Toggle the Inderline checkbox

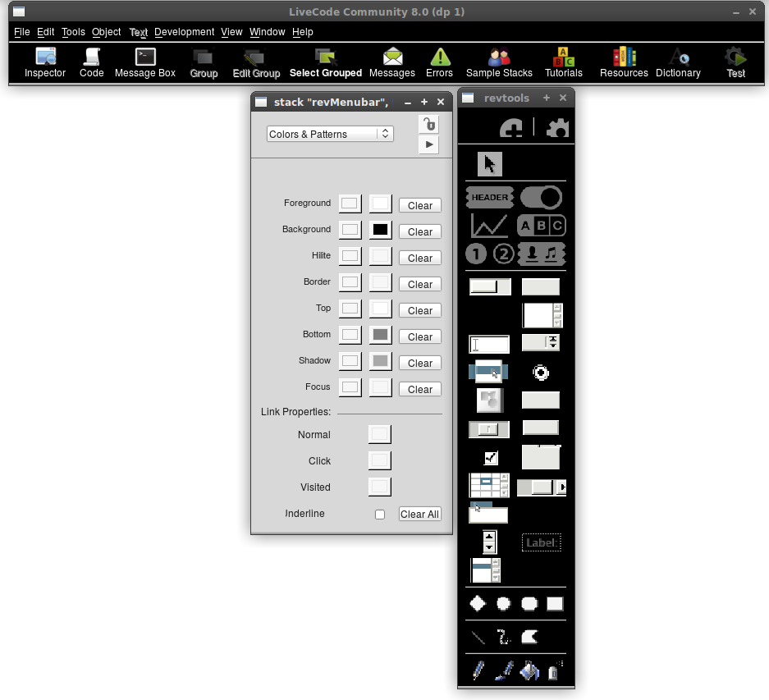click(x=379, y=515)
